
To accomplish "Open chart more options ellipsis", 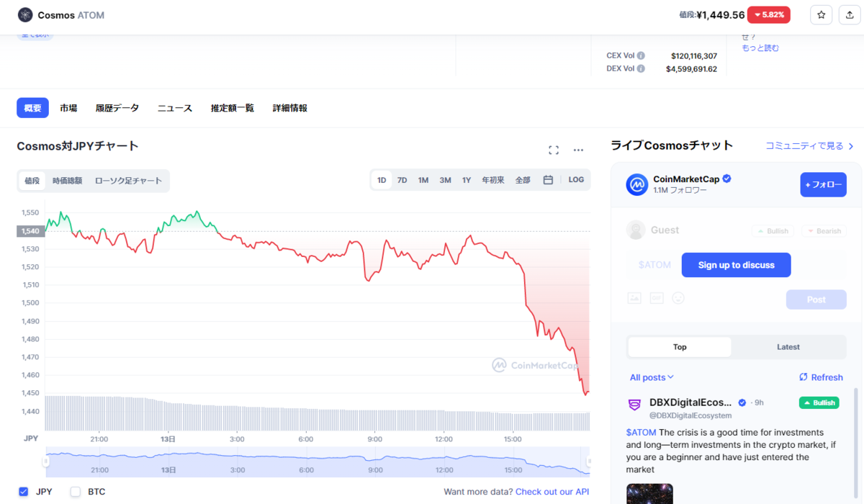I will tap(578, 150).
